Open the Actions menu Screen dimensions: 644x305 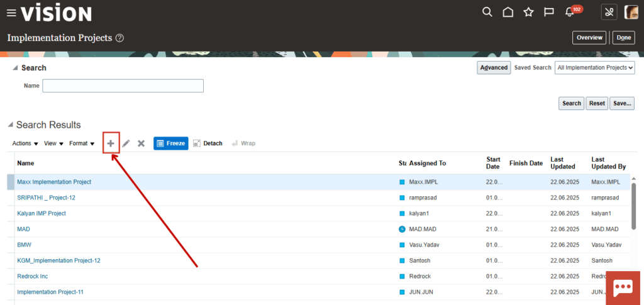[25, 143]
